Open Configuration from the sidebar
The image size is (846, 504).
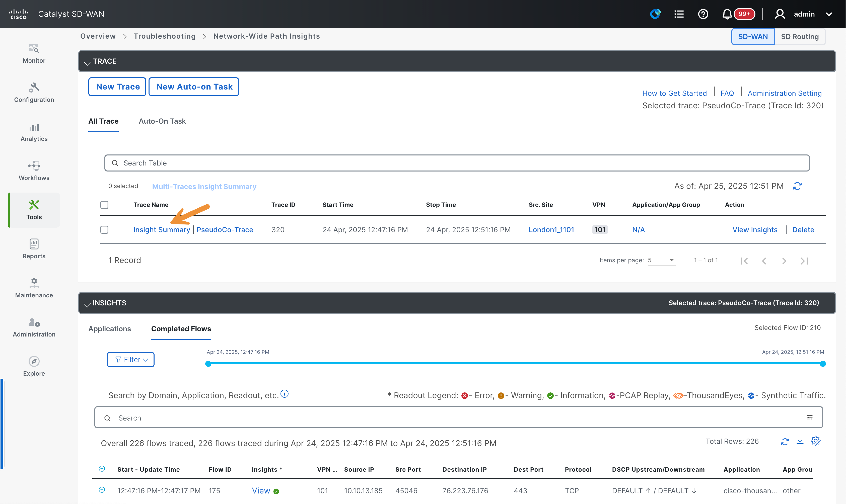point(34,93)
